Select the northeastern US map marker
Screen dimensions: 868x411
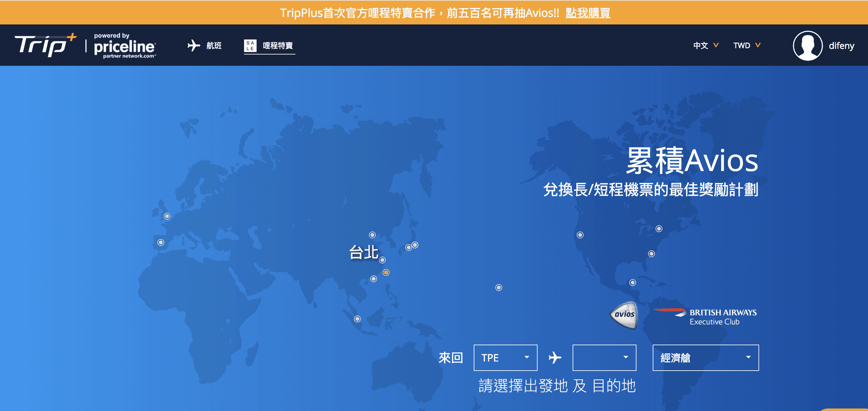(659, 229)
